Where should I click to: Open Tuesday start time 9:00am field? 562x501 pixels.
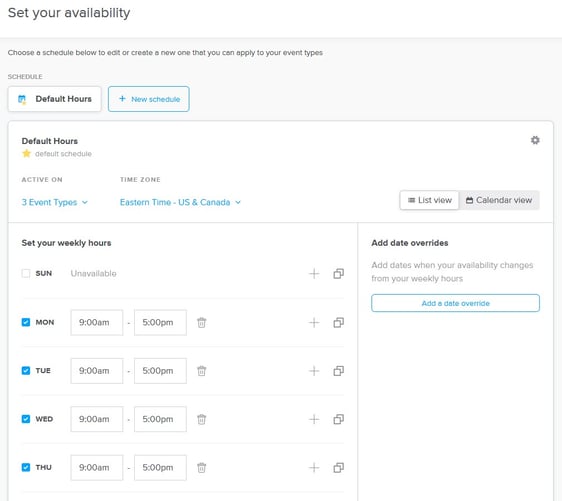coord(97,371)
